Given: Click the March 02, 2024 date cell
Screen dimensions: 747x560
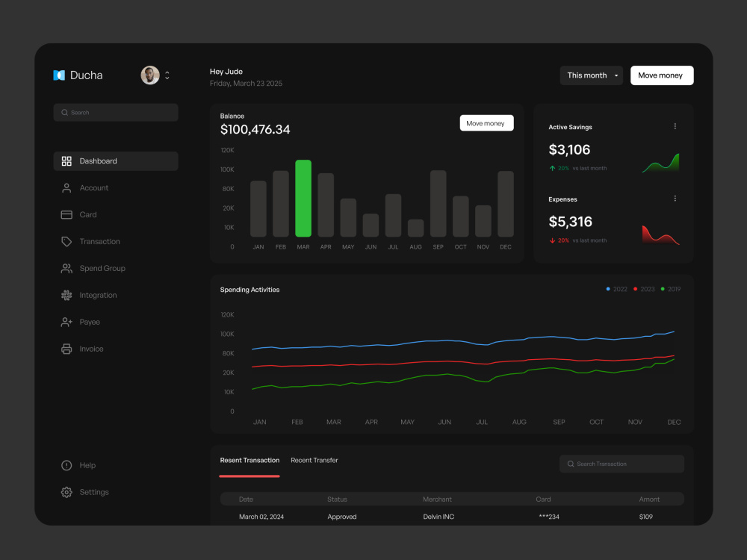Looking at the screenshot, I should (x=261, y=517).
